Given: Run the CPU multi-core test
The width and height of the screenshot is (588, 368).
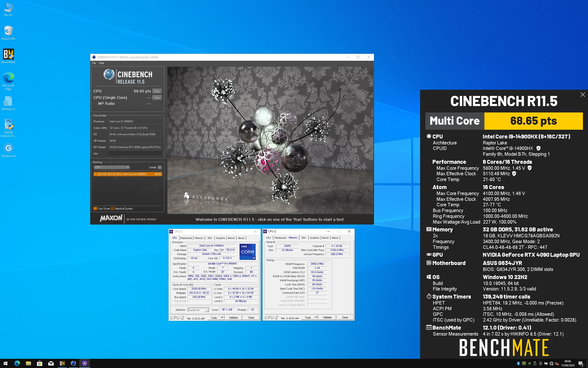Looking at the screenshot, I should point(157,91).
